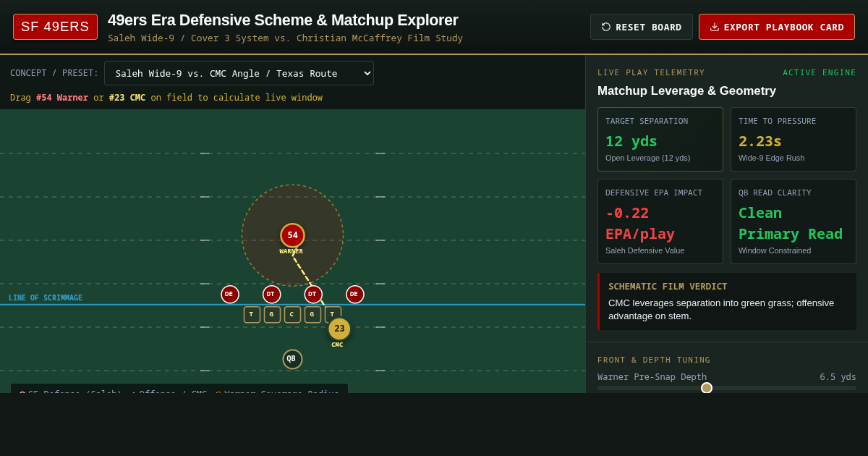Click the Reset Board button

(x=641, y=27)
